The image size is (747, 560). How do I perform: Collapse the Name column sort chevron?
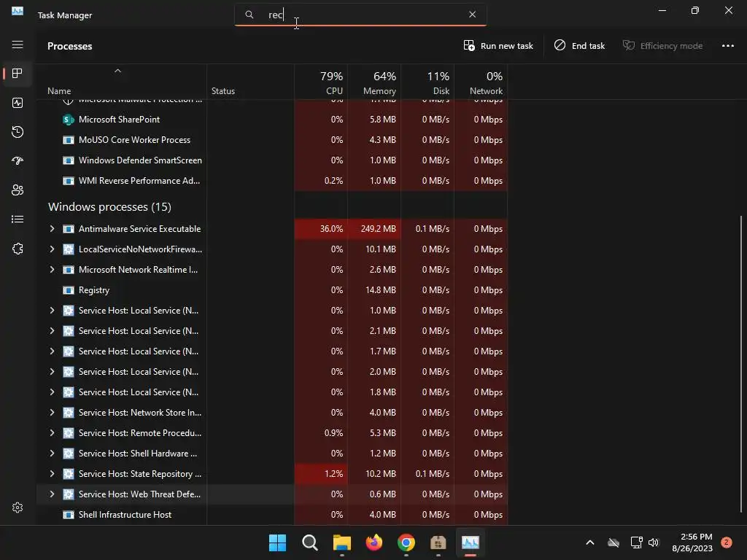pyautogui.click(x=117, y=71)
